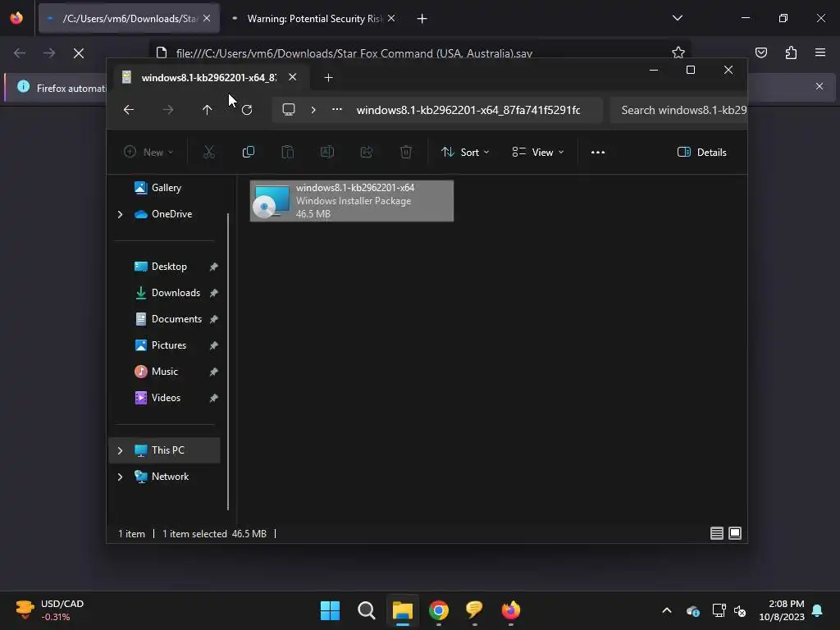Switch to the Star Fox Command Firefox tab
The width and height of the screenshot is (840, 630).
coord(129,19)
